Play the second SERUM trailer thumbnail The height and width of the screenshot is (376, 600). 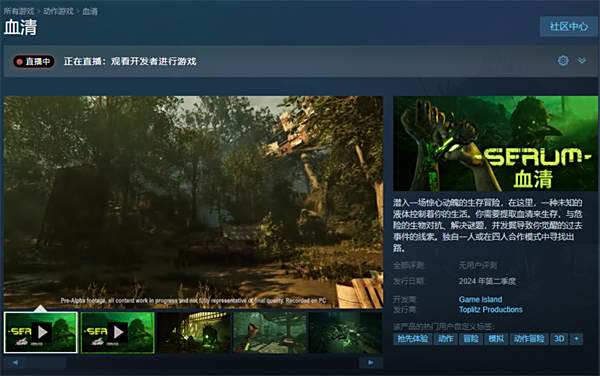pyautogui.click(x=118, y=332)
